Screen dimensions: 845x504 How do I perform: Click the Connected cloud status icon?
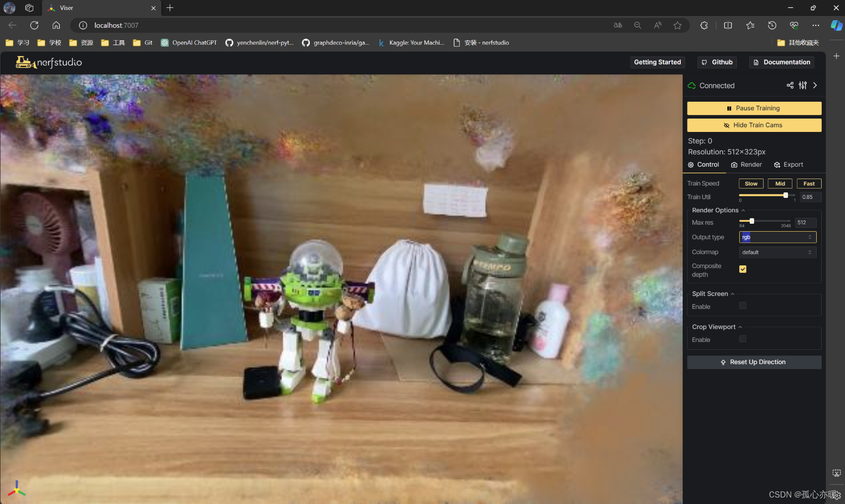[692, 86]
